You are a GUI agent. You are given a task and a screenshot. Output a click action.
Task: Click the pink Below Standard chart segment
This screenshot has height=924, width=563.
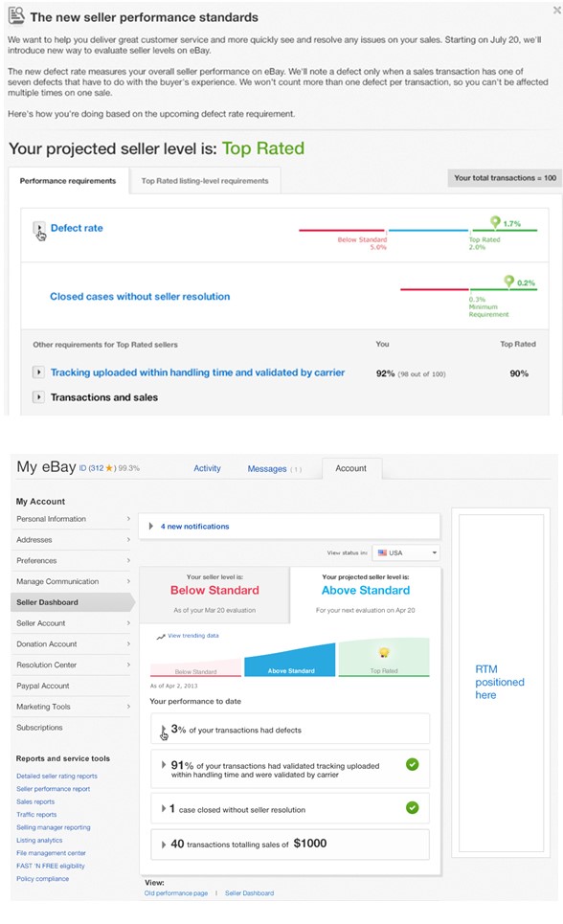click(x=195, y=668)
